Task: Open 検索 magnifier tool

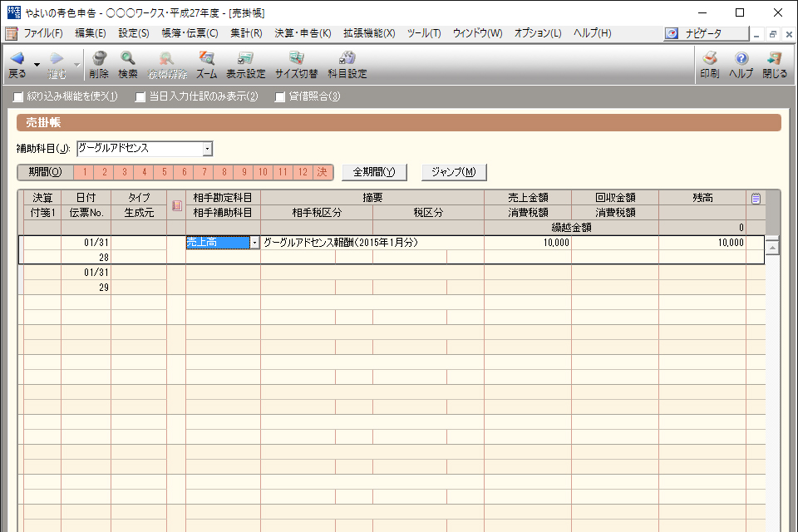Action: pos(128,58)
